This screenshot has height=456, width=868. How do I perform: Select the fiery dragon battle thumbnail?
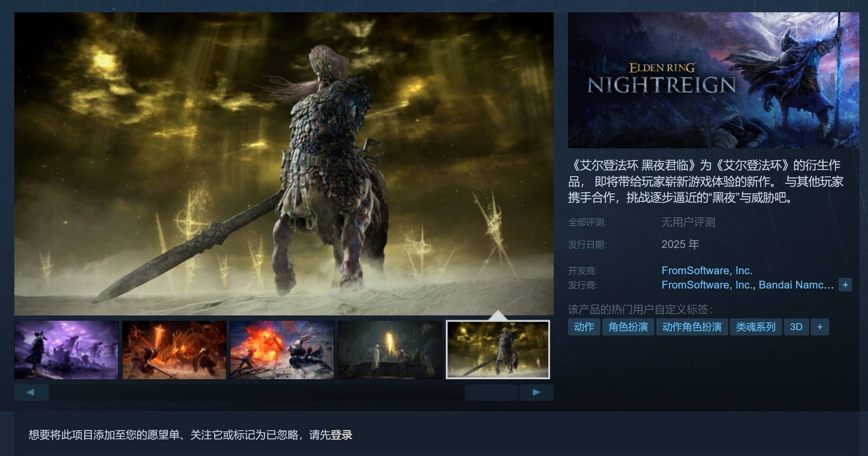(x=174, y=350)
